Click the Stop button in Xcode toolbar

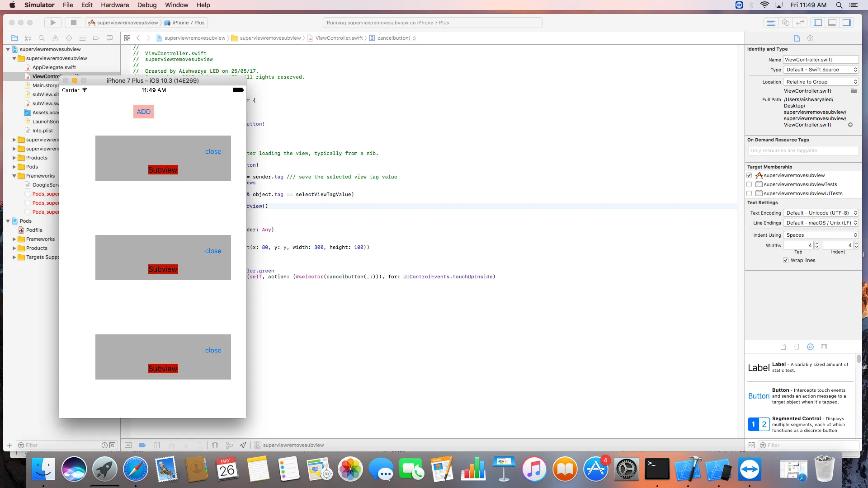(73, 23)
